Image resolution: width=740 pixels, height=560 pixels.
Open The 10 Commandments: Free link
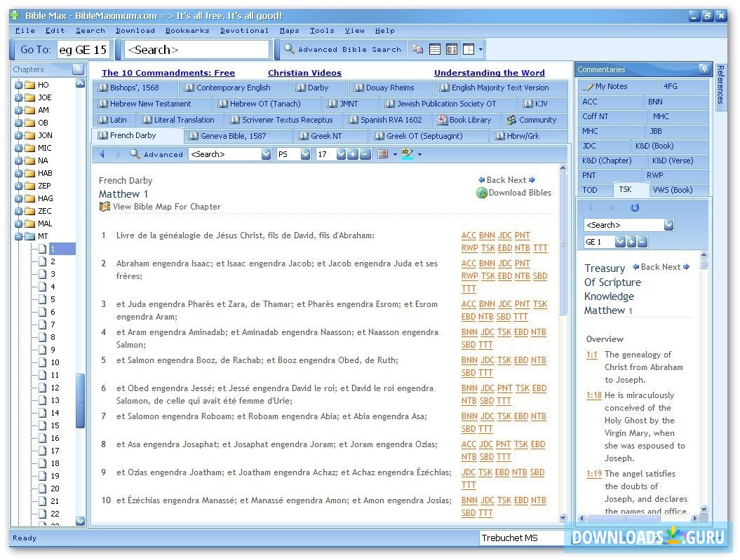click(x=168, y=73)
